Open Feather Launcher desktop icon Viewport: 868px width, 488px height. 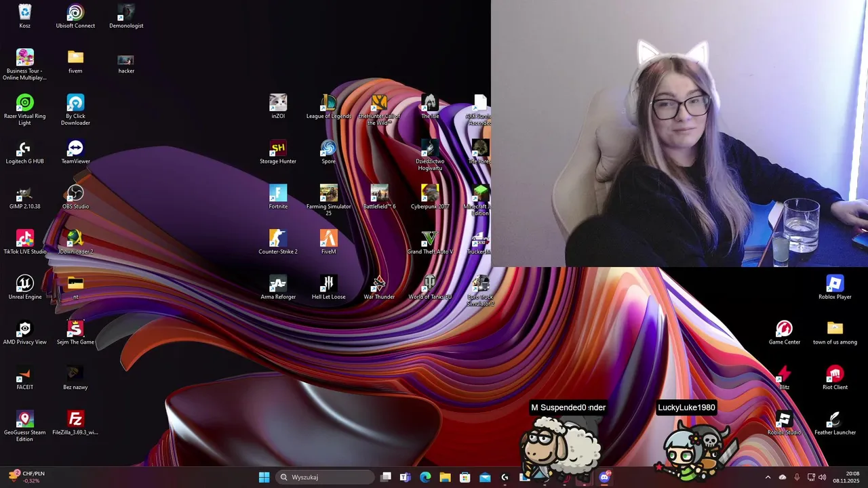click(x=835, y=423)
